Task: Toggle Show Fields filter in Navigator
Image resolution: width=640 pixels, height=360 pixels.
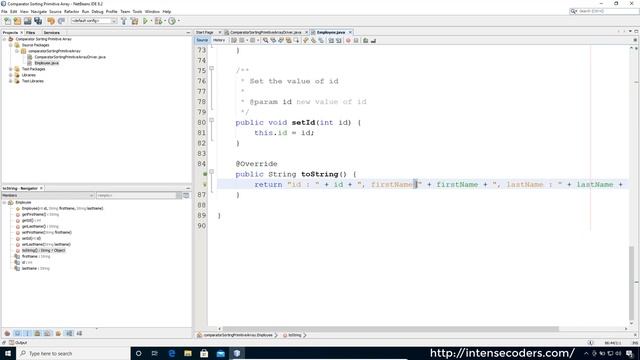Action: click(17, 333)
